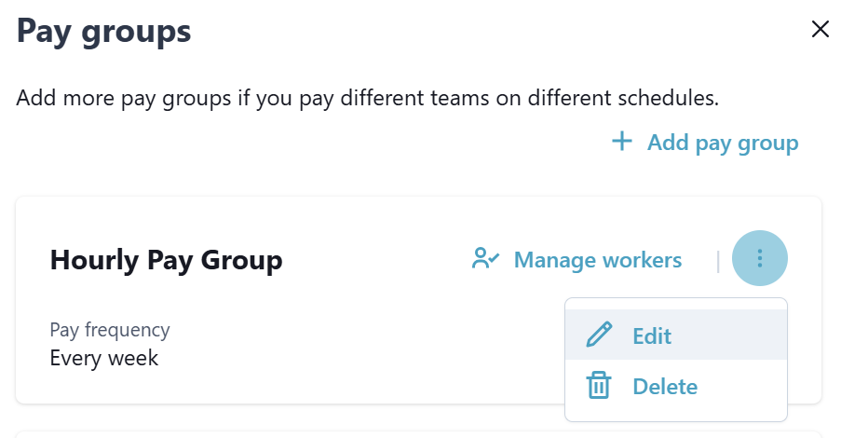This screenshot has width=868, height=438.
Task: Click the Pay frequency label
Action: coord(110,330)
